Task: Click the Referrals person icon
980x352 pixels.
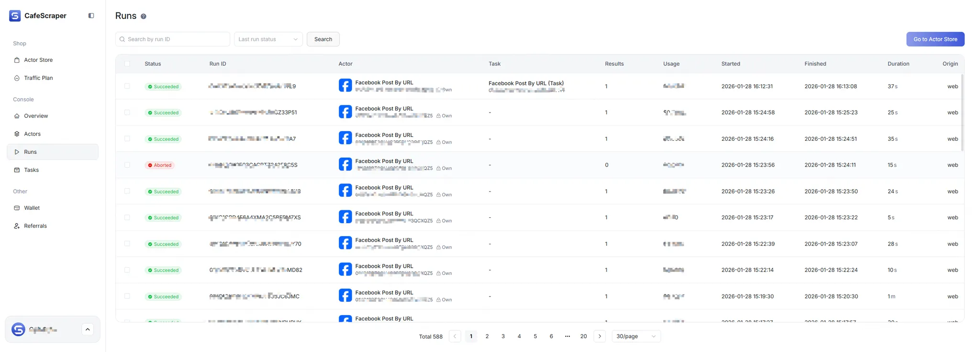Action: pyautogui.click(x=17, y=226)
